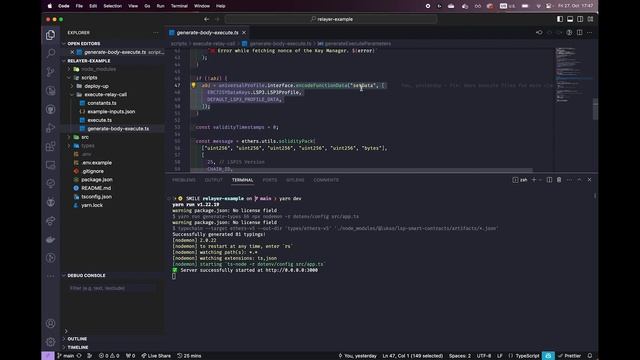The image size is (640, 360).
Task: Click Prettier in the status bar
Action: pos(571,356)
